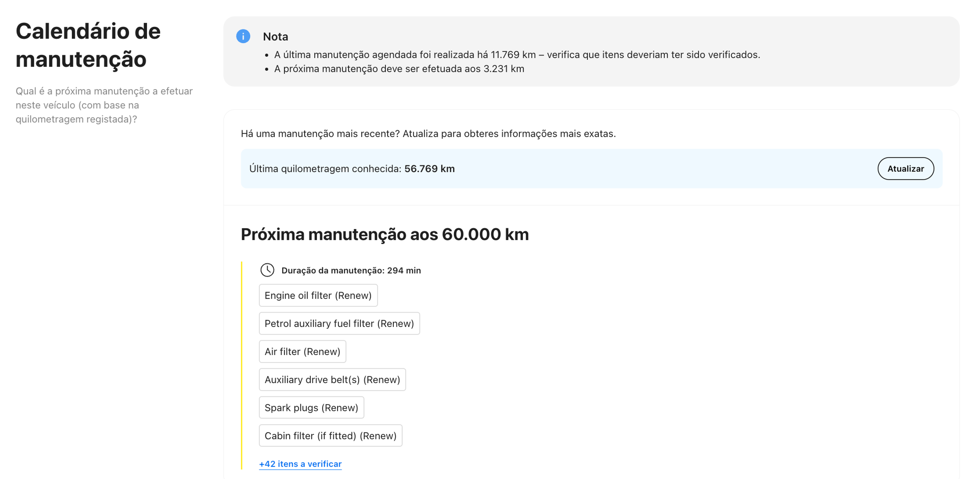The image size is (980, 479).
Task: Click the 'Qual é a próxima manutenção' description text
Action: coord(104,105)
